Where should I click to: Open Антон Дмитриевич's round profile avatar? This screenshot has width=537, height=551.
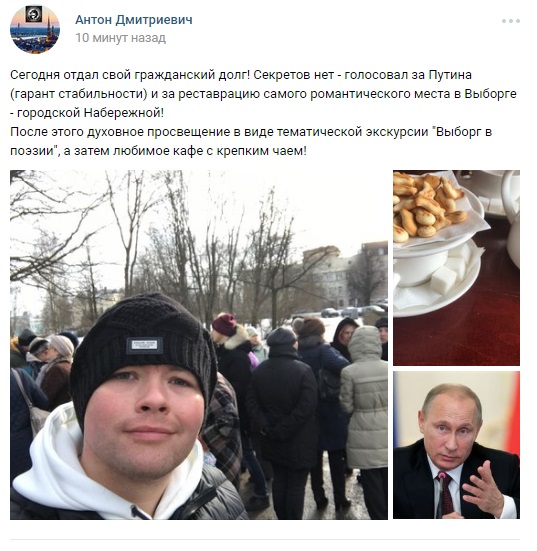click(x=35, y=29)
